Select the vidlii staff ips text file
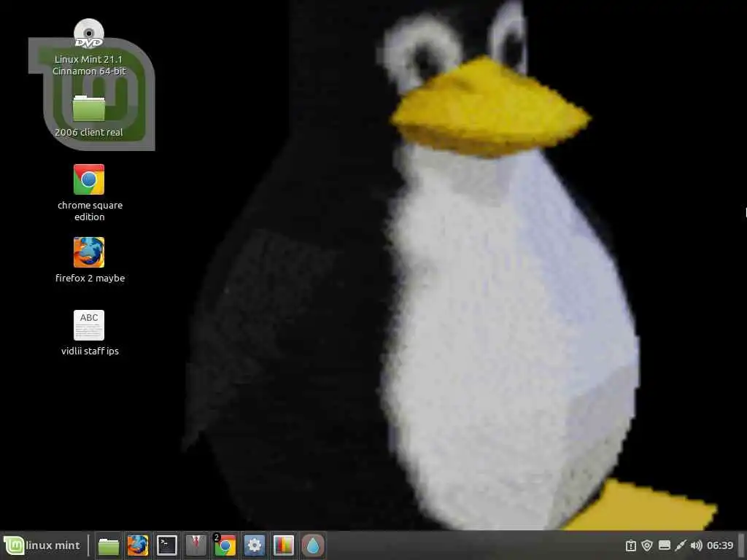747x560 pixels. point(89,325)
